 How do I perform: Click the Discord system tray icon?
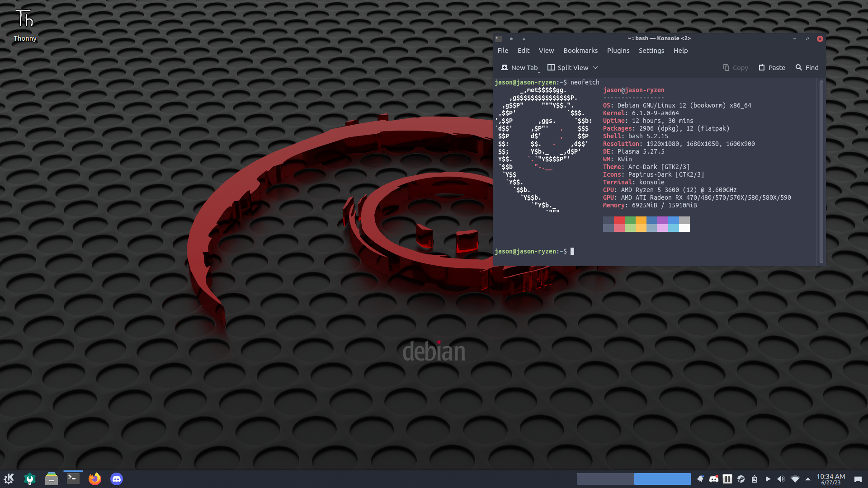tap(714, 479)
